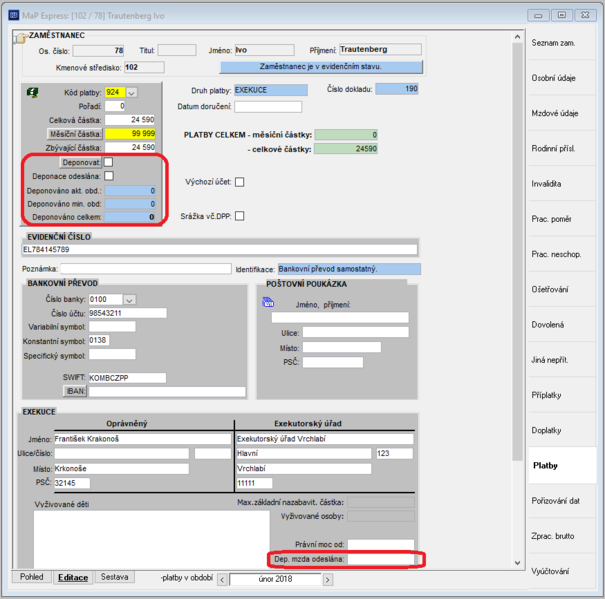Click the Kmenové středisko field 102
This screenshot has height=599, width=605.
pyautogui.click(x=144, y=67)
